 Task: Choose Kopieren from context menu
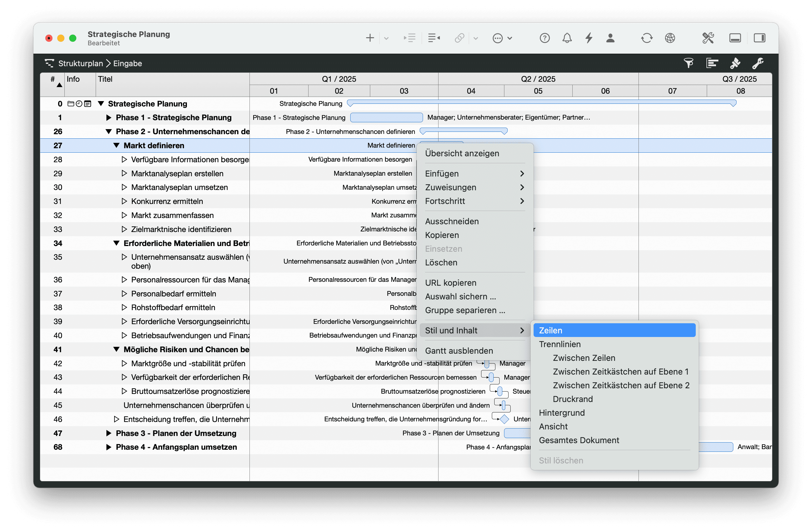coord(442,235)
